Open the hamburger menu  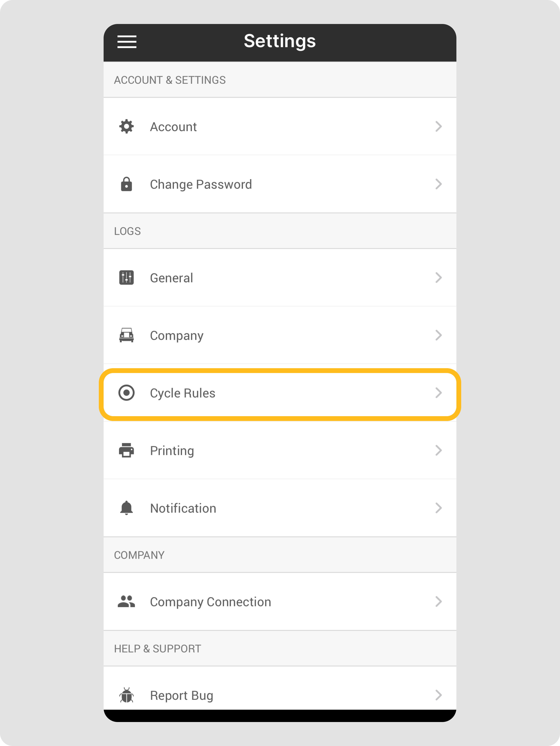127,42
